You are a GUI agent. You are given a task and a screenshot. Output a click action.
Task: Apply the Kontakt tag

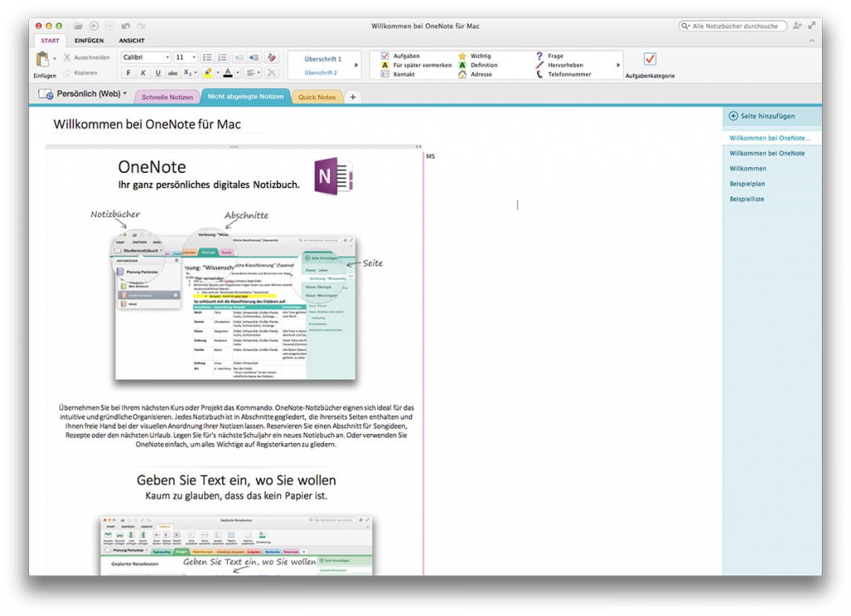tap(384, 74)
